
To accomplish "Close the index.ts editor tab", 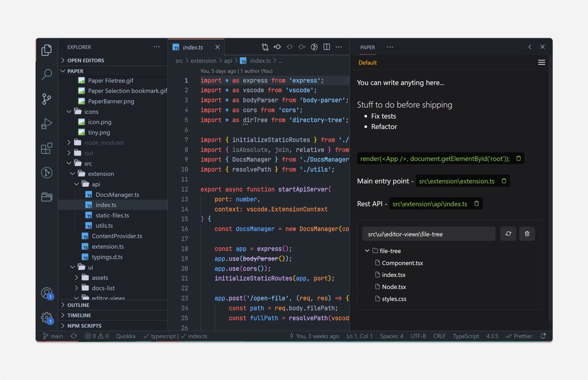I will coord(218,47).
